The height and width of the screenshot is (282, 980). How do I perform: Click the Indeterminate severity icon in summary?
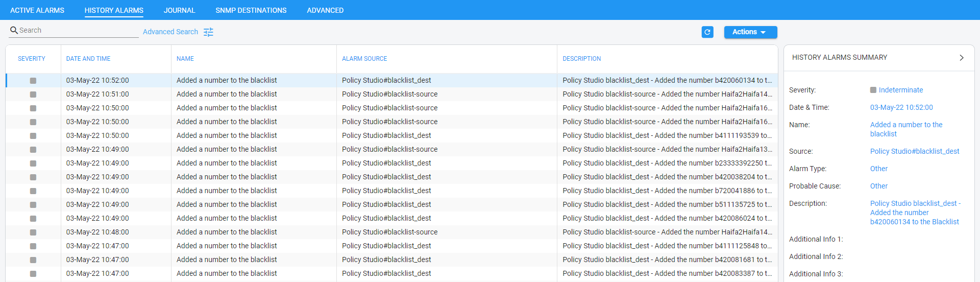click(x=873, y=90)
